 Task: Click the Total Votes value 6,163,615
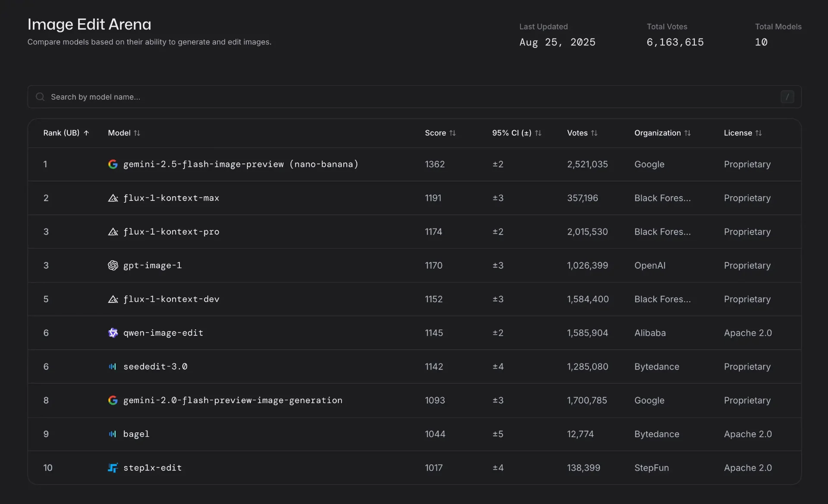click(x=675, y=42)
